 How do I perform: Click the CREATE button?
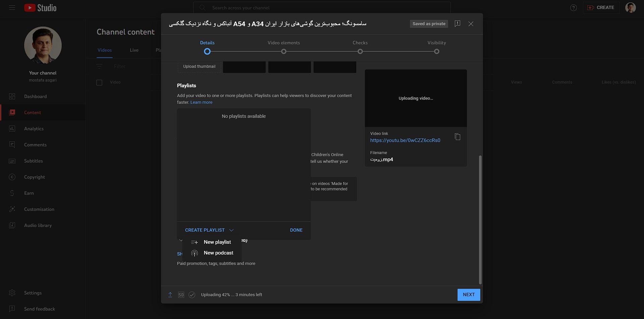click(601, 7)
